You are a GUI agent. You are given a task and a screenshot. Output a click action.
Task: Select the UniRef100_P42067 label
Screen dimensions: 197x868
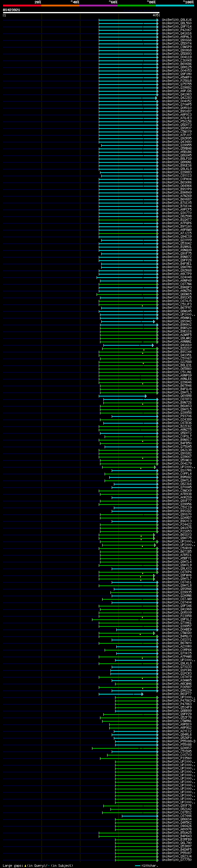[x=177, y=30]
